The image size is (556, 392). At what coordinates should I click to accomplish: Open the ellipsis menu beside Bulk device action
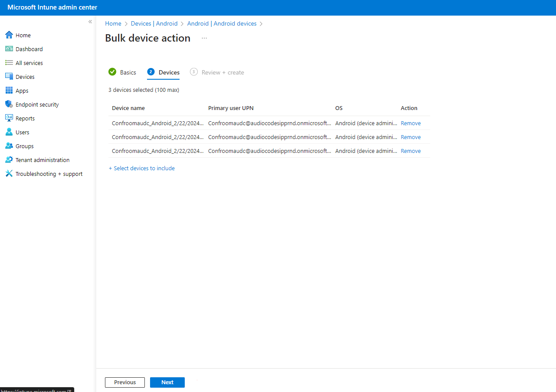pos(204,38)
